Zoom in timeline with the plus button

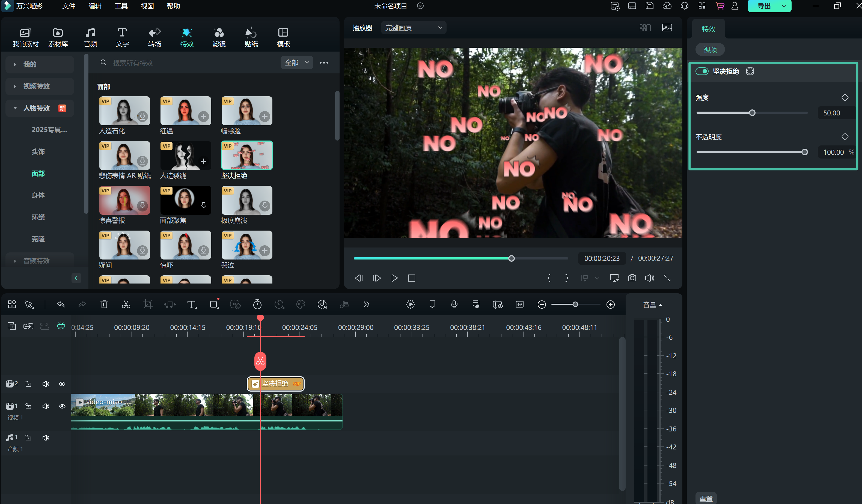coord(611,304)
